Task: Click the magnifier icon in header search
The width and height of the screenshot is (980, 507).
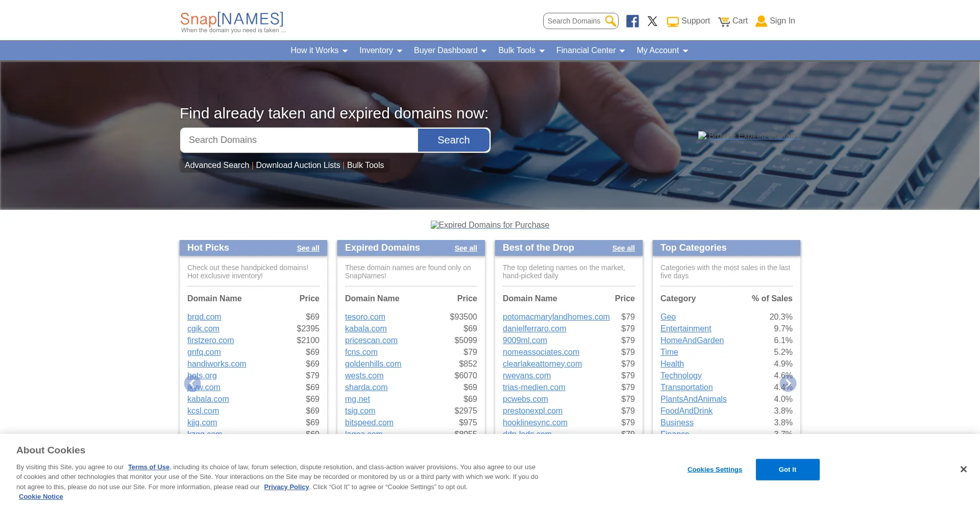Action: [610, 21]
